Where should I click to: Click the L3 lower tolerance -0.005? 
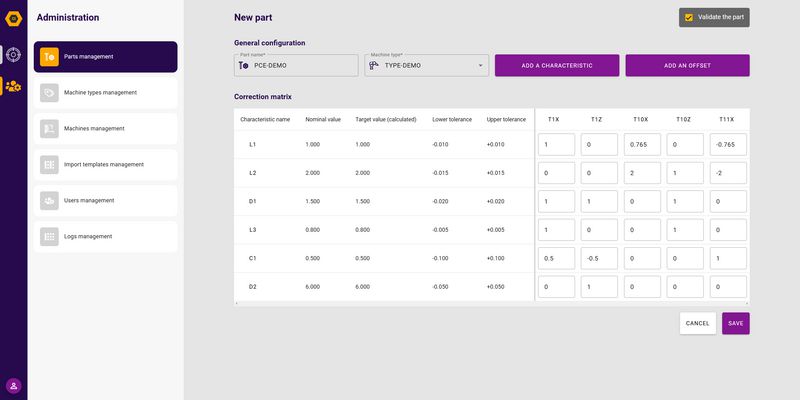[x=440, y=230]
